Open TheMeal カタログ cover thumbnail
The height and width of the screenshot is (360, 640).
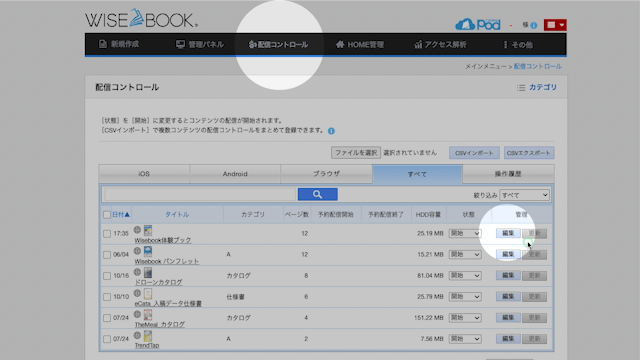click(148, 315)
